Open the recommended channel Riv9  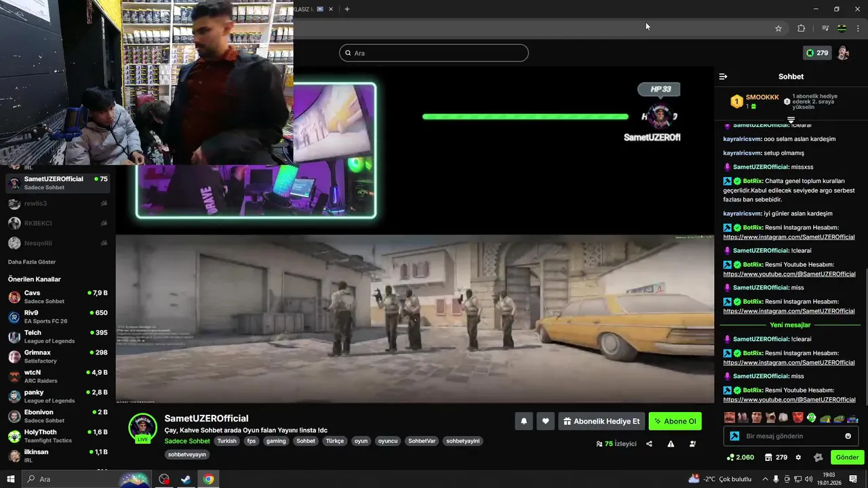58,317
